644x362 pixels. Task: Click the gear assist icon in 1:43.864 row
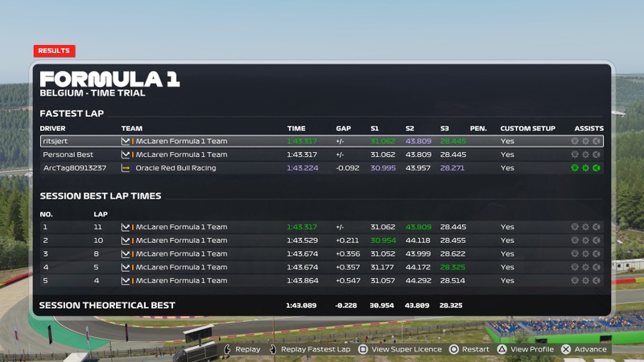[585, 281]
